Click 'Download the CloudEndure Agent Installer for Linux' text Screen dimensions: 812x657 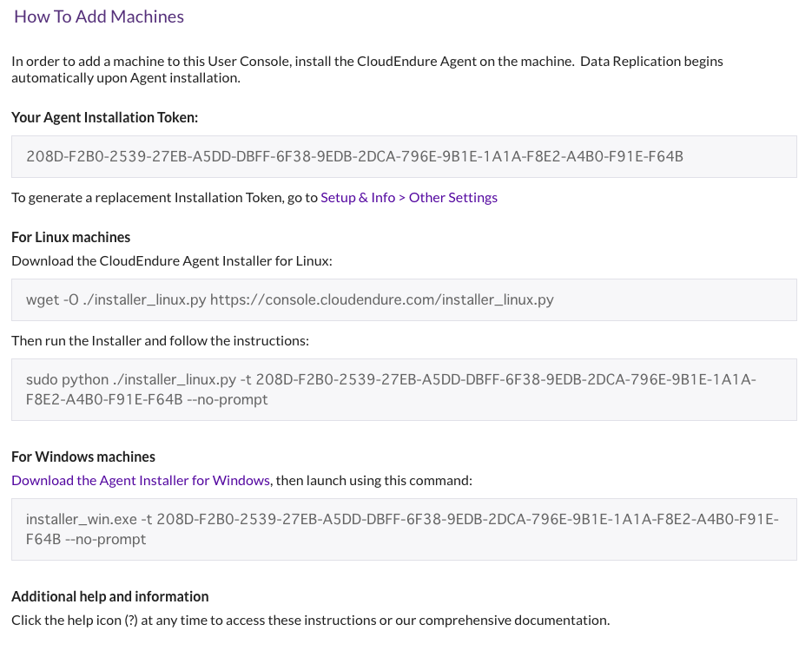coord(171,261)
